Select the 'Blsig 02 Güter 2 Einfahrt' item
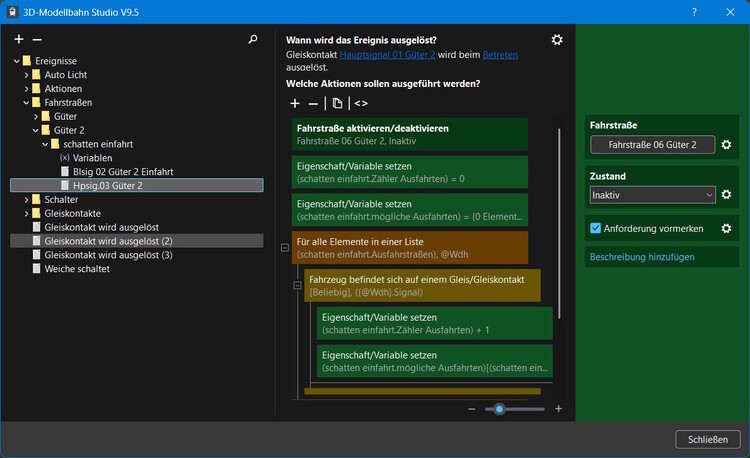750x458 pixels. [122, 171]
